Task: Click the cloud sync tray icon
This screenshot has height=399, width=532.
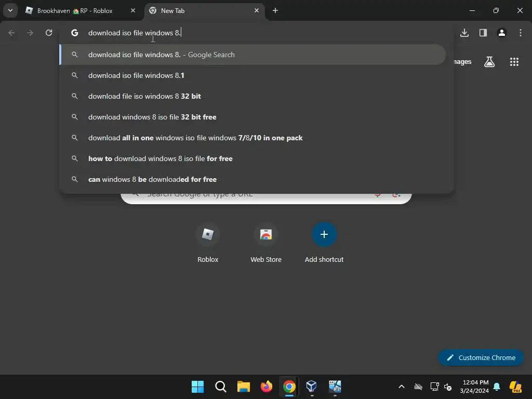Action: click(x=418, y=387)
